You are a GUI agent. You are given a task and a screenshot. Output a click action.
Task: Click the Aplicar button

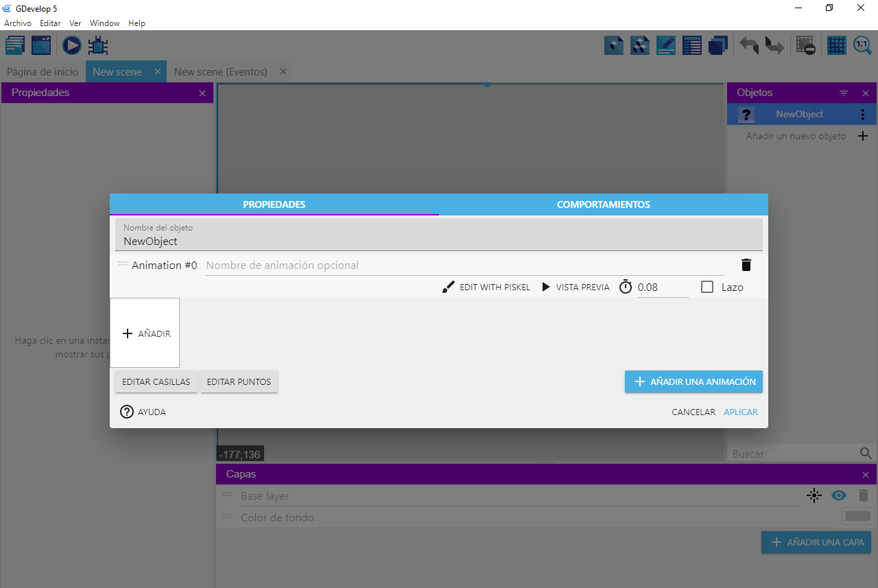pyautogui.click(x=741, y=412)
